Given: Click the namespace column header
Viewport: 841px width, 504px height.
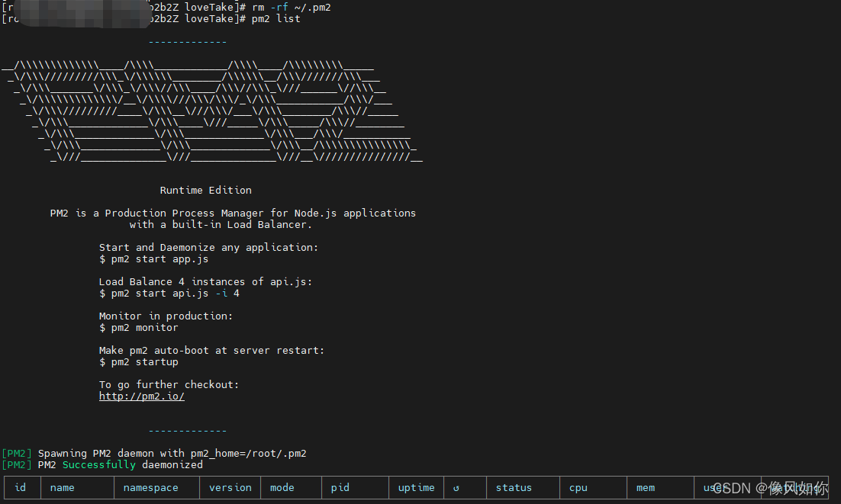Looking at the screenshot, I should pos(151,487).
